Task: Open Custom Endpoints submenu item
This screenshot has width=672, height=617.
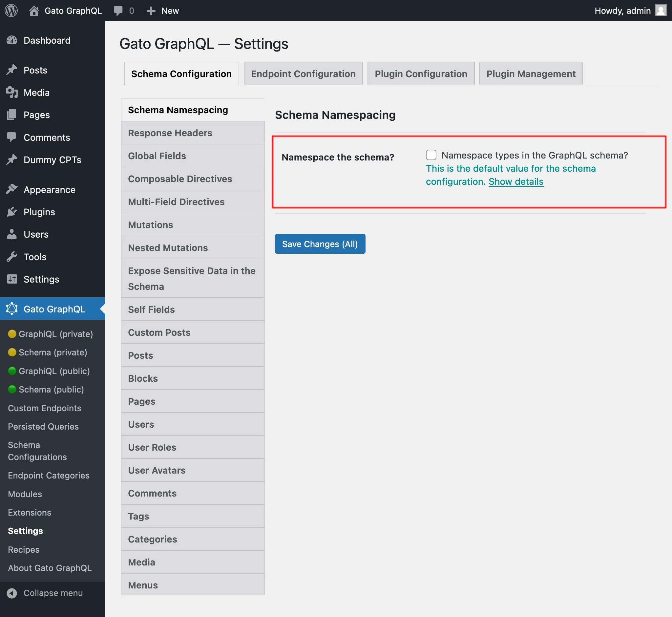Action: 45,408
